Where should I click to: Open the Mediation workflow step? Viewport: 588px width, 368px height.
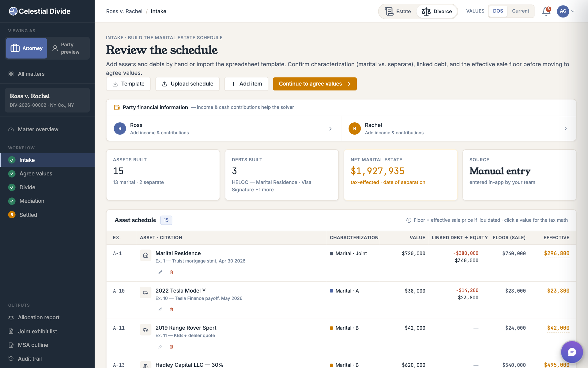click(47, 201)
